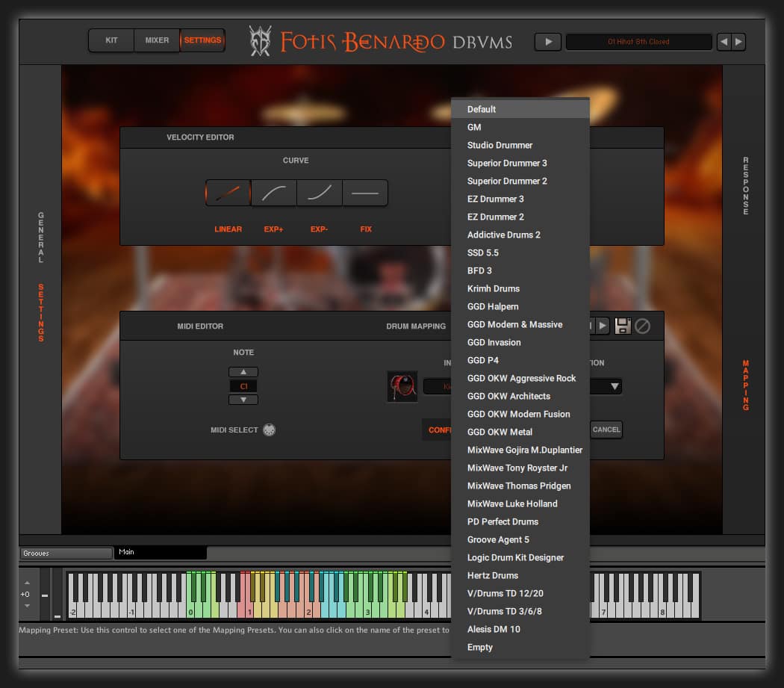Open the KIT tab
Viewport: 784px width, 688px height.
coord(111,40)
